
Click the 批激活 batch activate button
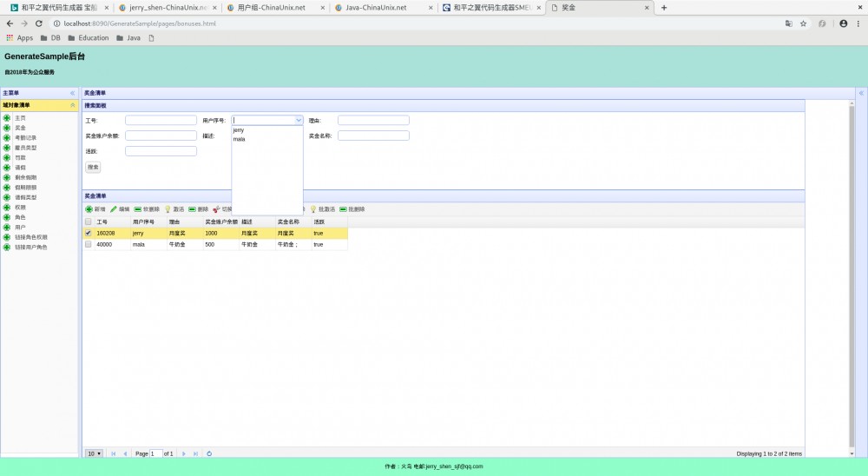[323, 209]
